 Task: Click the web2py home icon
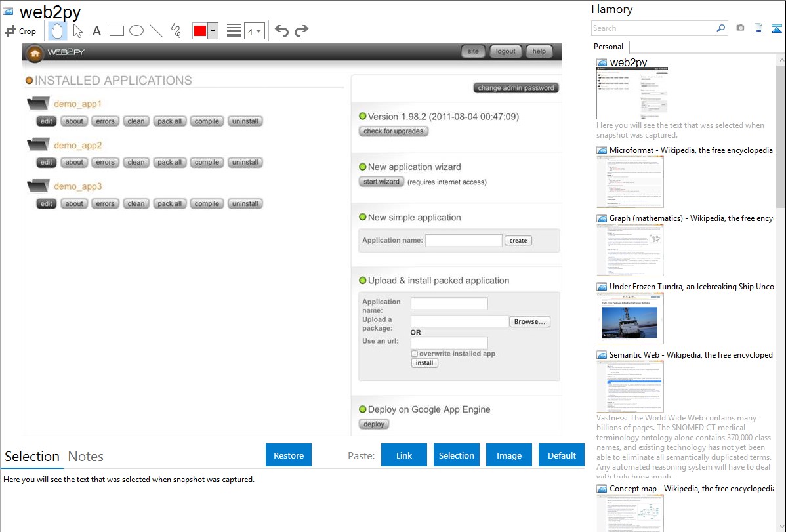(x=35, y=53)
